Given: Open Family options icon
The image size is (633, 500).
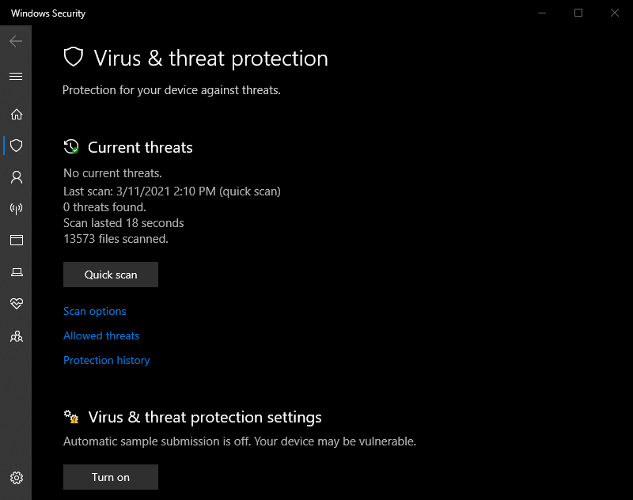Looking at the screenshot, I should click(16, 336).
